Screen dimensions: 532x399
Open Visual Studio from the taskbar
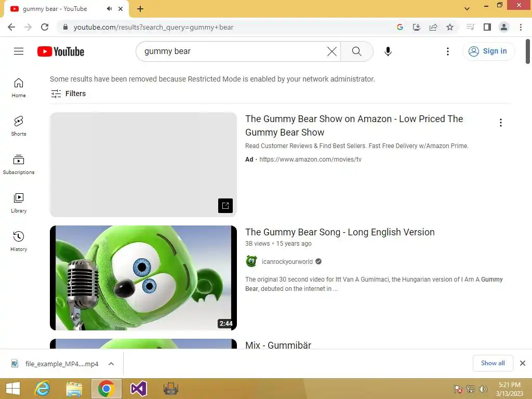[138, 389]
